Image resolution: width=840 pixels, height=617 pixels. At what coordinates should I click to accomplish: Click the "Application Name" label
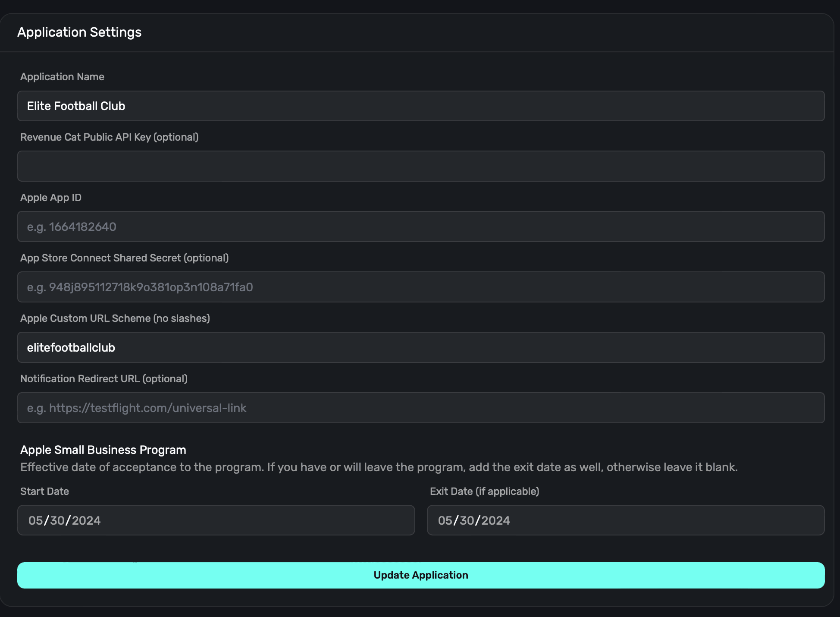tap(62, 77)
